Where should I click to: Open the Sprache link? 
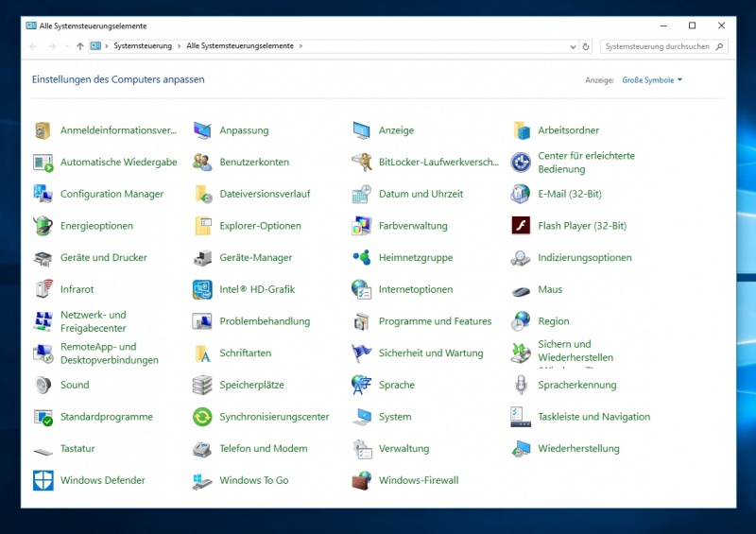(396, 385)
